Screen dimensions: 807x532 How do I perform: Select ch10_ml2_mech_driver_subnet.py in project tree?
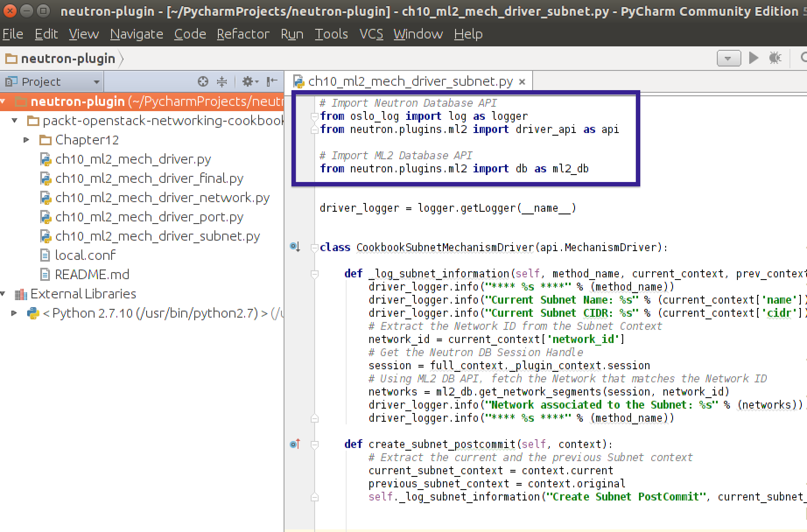[x=158, y=236]
